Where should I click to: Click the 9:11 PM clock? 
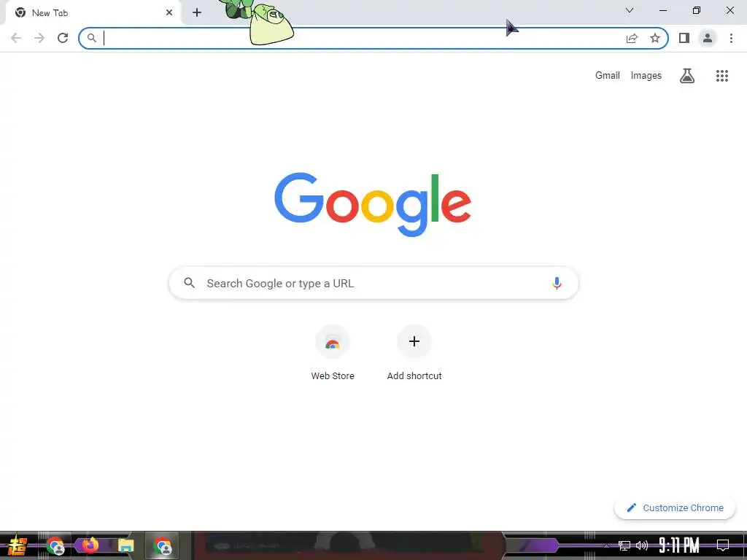click(x=679, y=545)
